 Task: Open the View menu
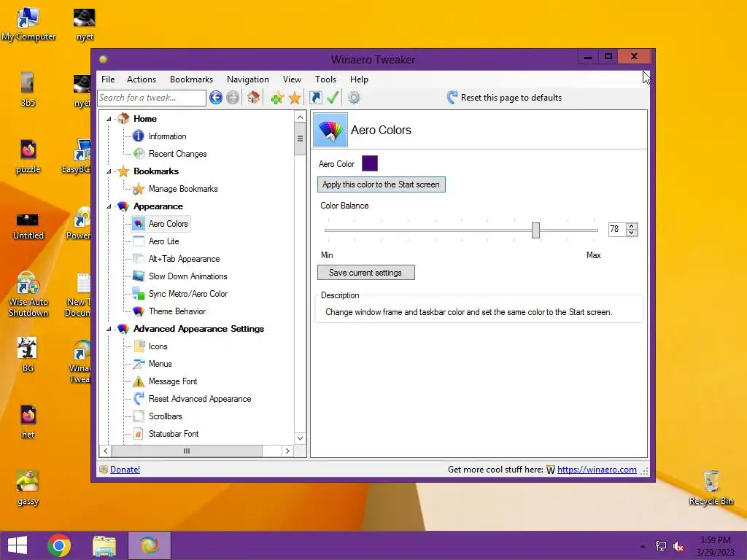click(292, 79)
